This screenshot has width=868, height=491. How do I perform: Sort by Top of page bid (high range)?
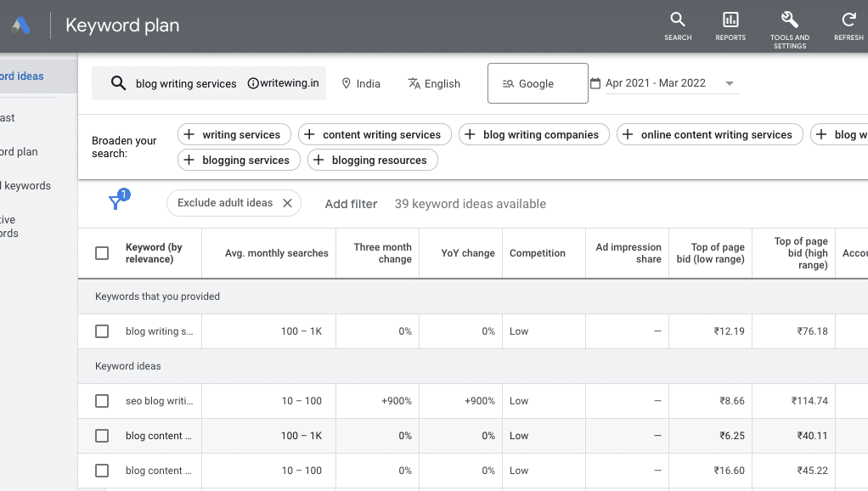(801, 253)
